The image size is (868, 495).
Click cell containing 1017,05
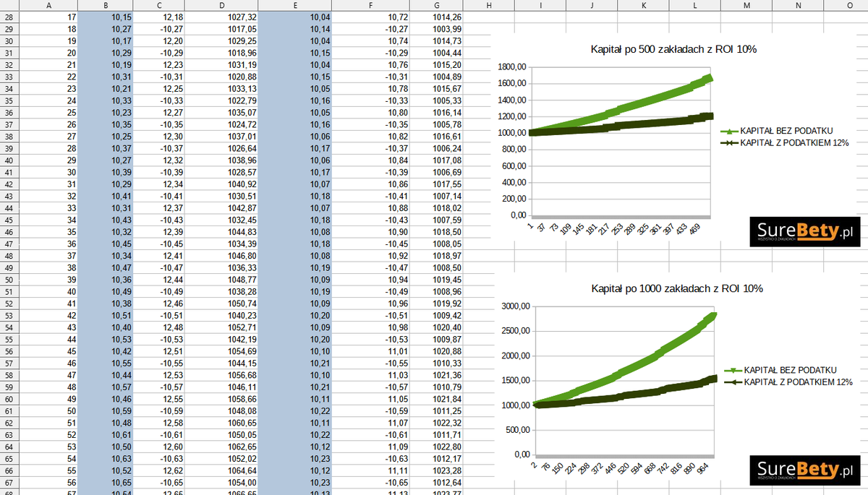click(221, 29)
